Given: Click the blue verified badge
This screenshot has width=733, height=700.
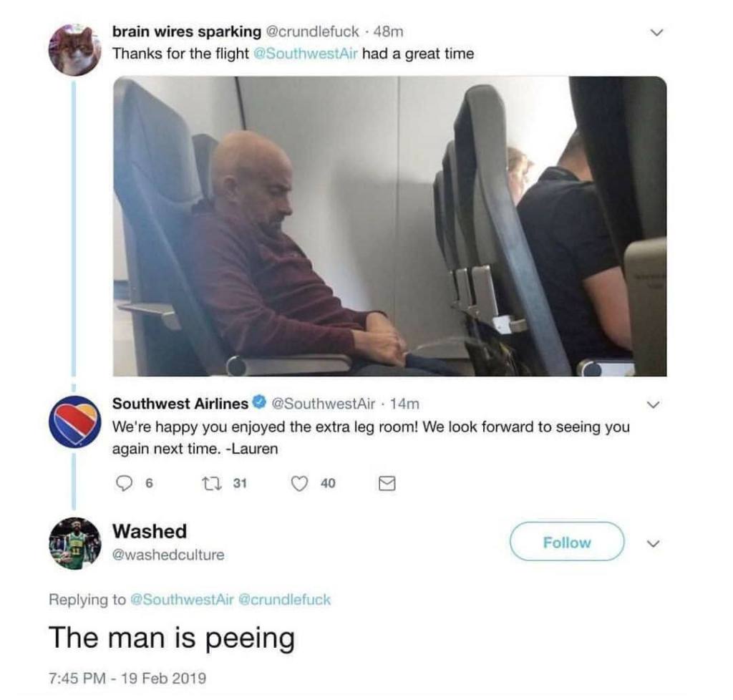Looking at the screenshot, I should pyautogui.click(x=259, y=402).
